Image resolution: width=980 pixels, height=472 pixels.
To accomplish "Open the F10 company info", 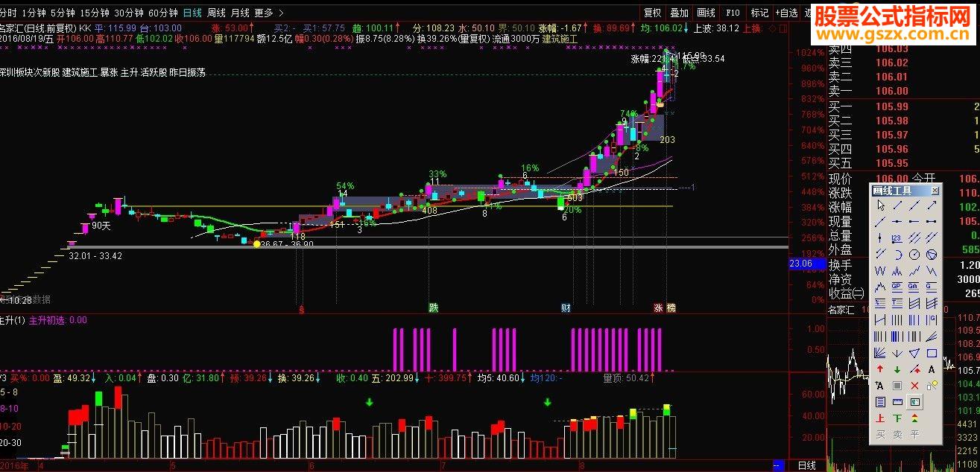I will point(733,13).
